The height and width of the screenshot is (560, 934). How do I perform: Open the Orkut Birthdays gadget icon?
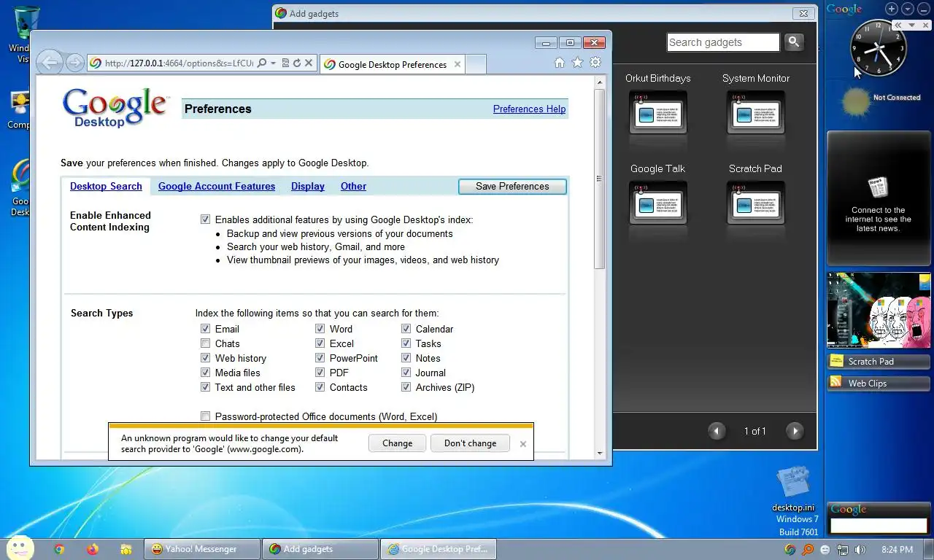point(658,112)
